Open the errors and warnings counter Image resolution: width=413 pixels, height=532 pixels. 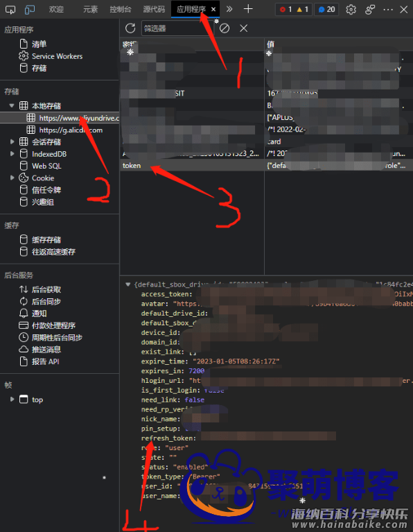[294, 10]
